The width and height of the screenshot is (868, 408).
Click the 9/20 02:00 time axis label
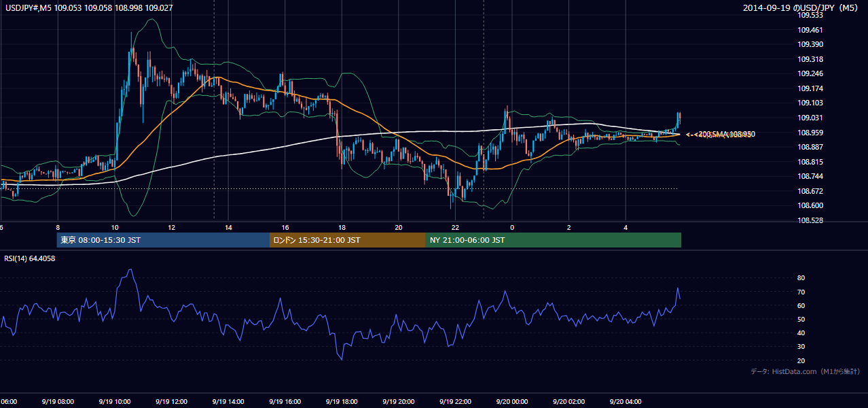pos(568,402)
